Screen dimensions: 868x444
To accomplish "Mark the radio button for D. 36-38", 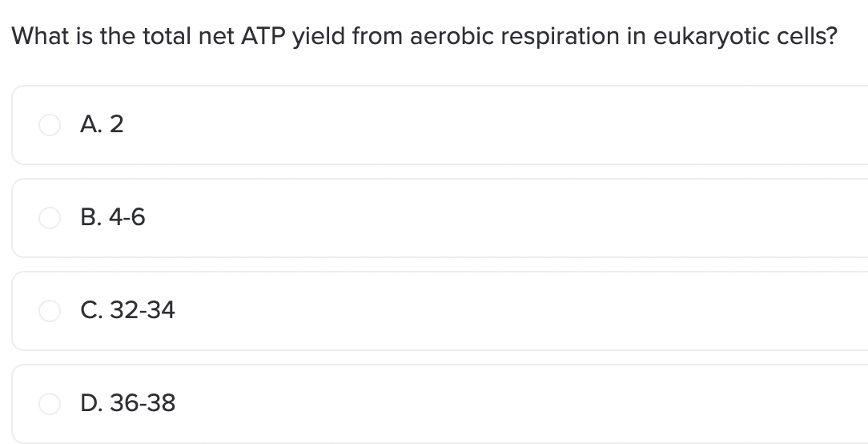I will 50,404.
